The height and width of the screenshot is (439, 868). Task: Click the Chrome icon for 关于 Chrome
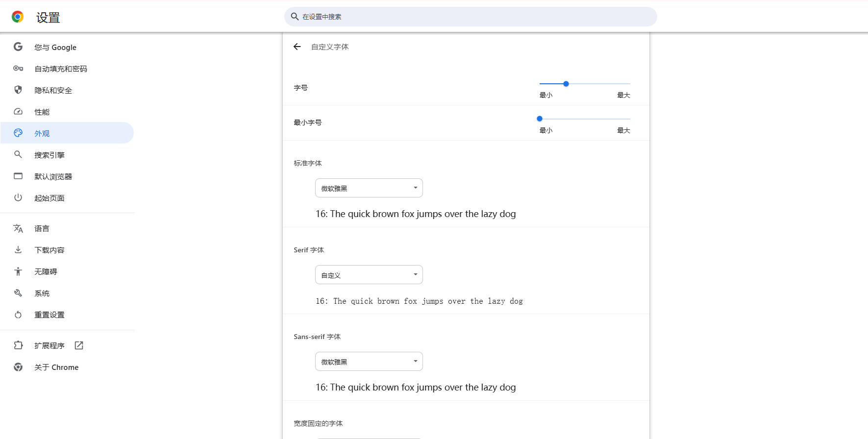[x=18, y=367]
